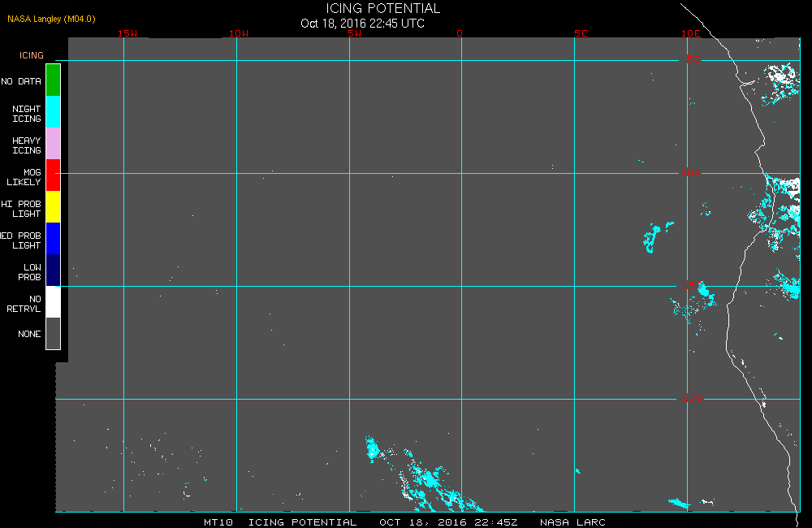Click the 15W longitude label
Screen dimensions: 812x528
tap(127, 33)
